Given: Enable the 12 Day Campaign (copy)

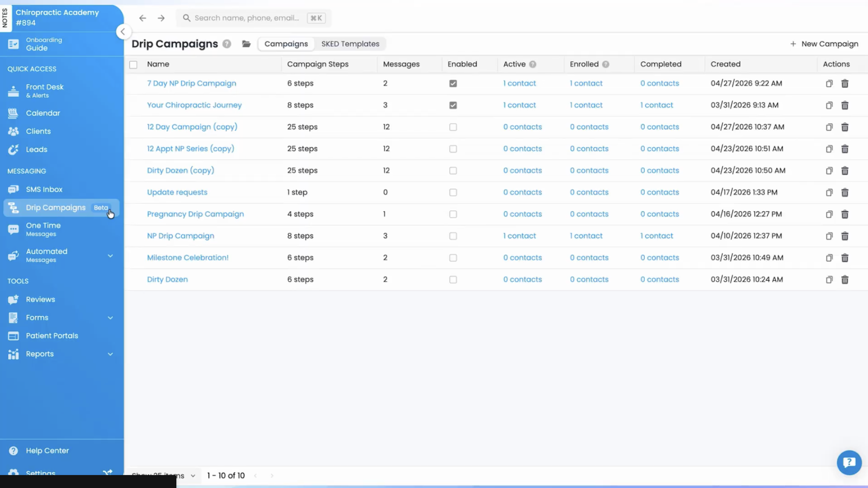Looking at the screenshot, I should pos(453,127).
